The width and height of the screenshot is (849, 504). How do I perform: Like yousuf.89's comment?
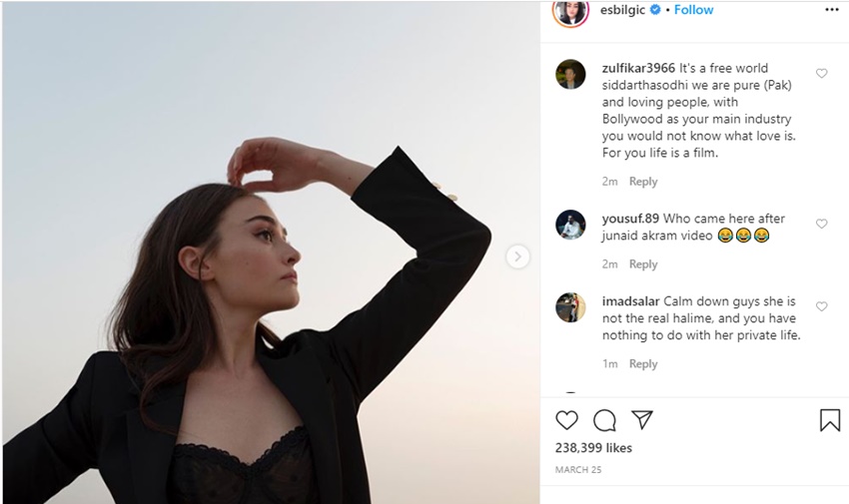point(822,224)
